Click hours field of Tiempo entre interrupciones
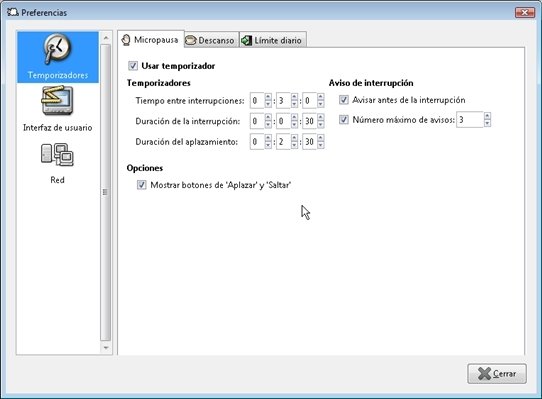This screenshot has height=399, width=542. click(257, 101)
